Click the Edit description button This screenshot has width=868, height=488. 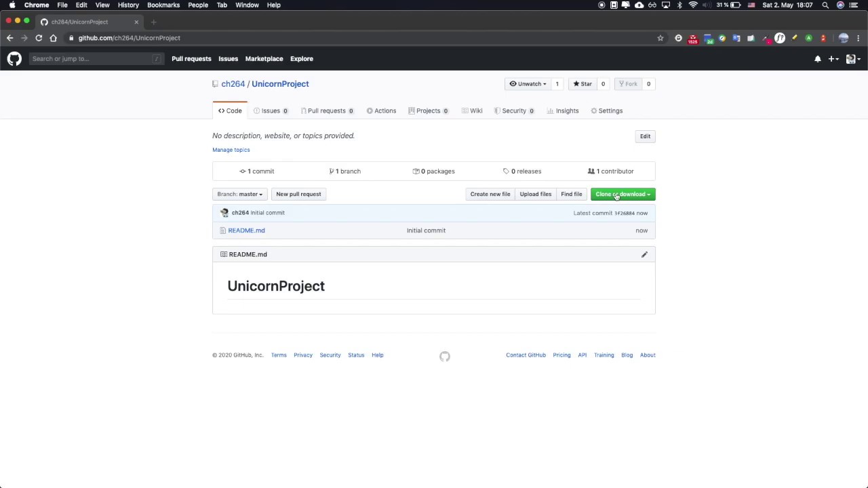point(645,137)
